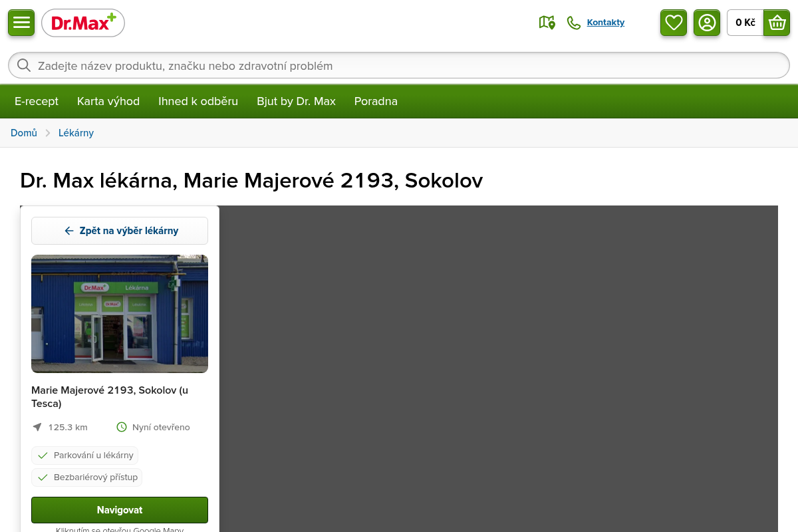The image size is (798, 532).
Task: Click Zpět na výběr lékárny button
Action: coord(120,231)
